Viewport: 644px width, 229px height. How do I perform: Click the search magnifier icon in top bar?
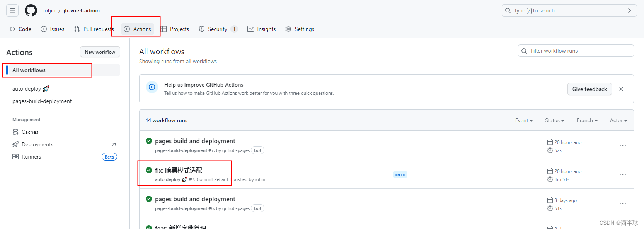508,10
